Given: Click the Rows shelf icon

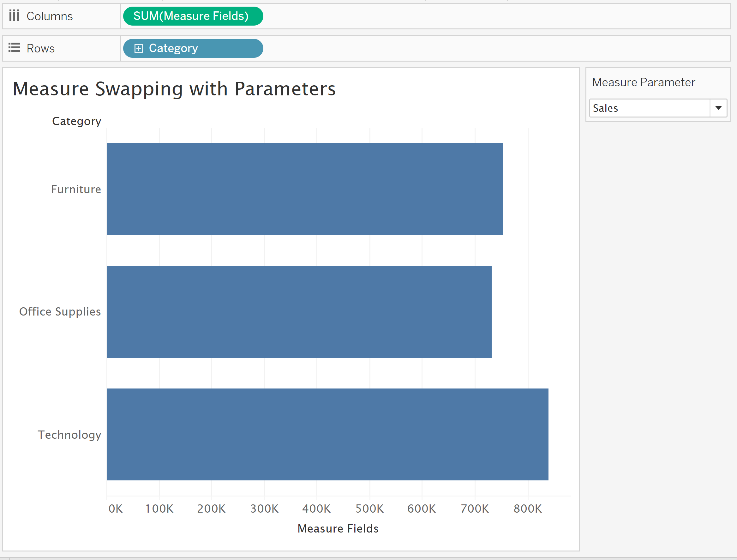Looking at the screenshot, I should (14, 48).
